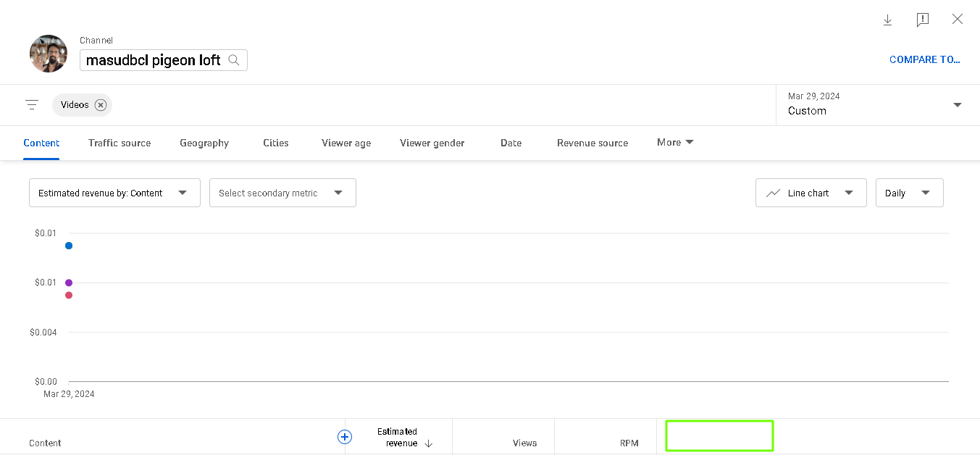Click the channel search magnifier icon
The height and width of the screenshot is (455, 980).
pyautogui.click(x=234, y=60)
